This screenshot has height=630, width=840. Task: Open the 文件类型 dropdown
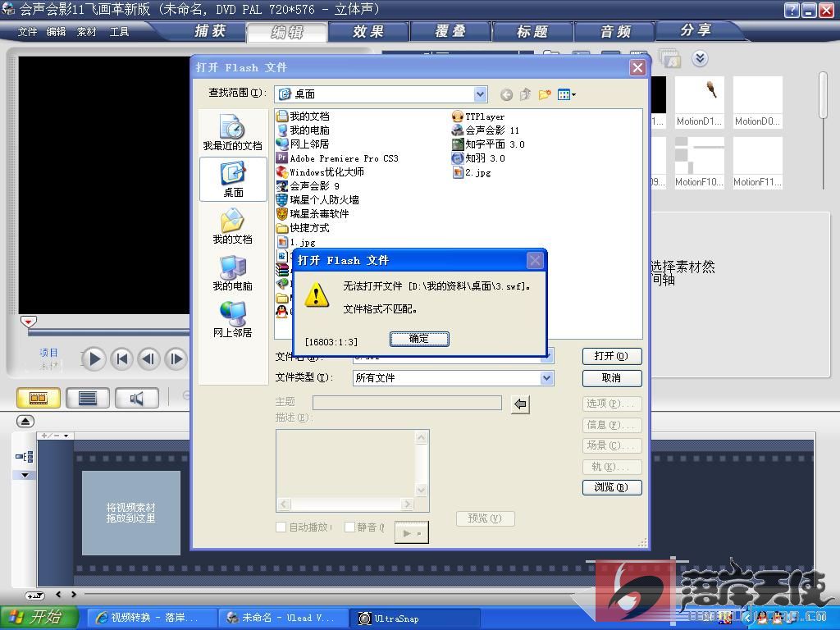click(x=546, y=378)
